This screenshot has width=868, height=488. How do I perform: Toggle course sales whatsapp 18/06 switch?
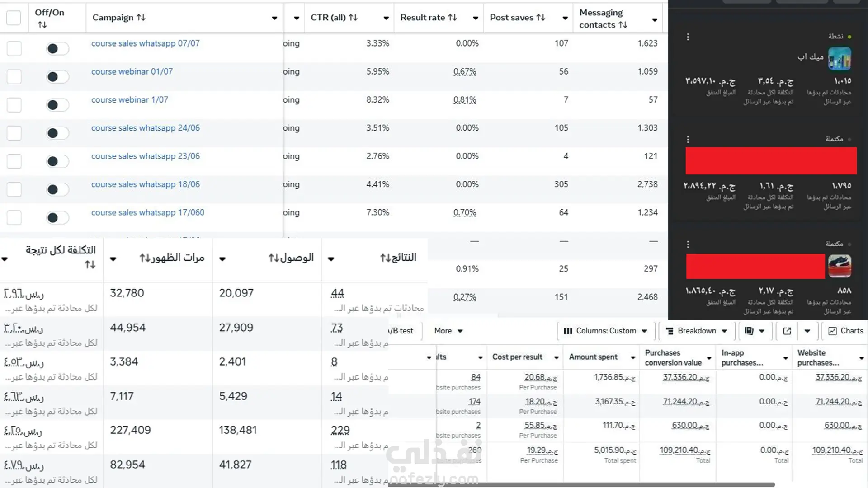pos(57,190)
